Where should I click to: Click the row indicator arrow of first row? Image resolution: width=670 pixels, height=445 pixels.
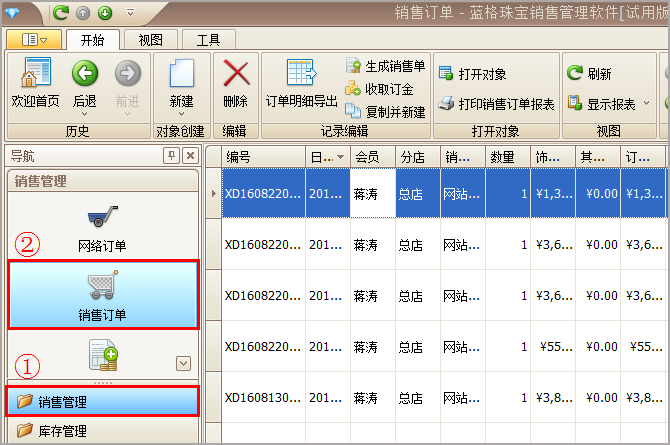(214, 194)
